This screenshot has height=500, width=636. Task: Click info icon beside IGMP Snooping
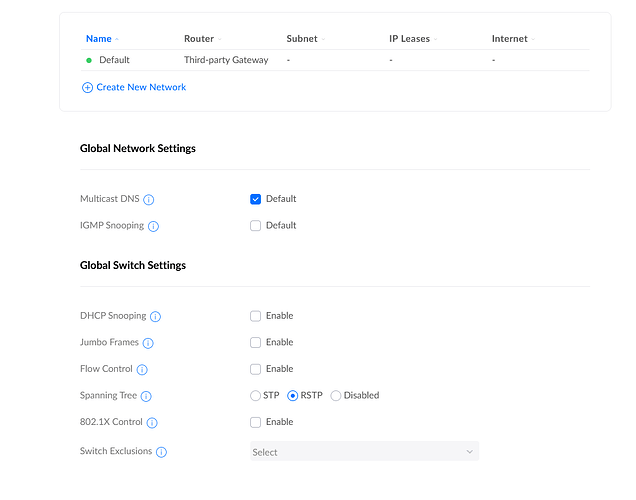pyautogui.click(x=153, y=226)
